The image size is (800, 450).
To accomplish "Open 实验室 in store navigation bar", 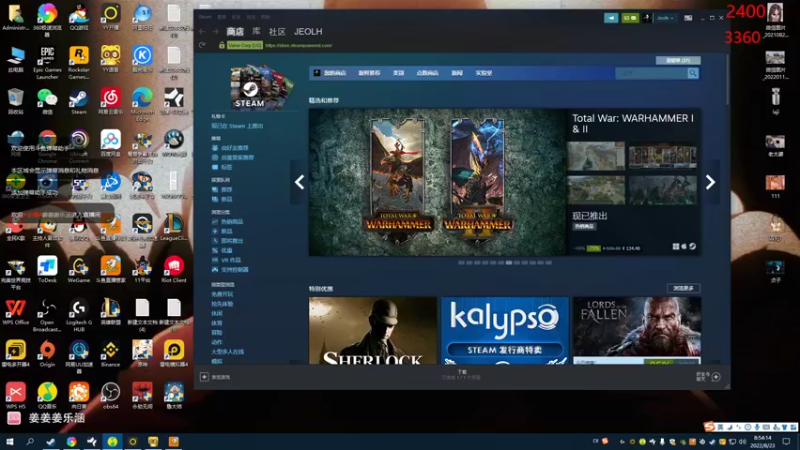I will tap(484, 73).
